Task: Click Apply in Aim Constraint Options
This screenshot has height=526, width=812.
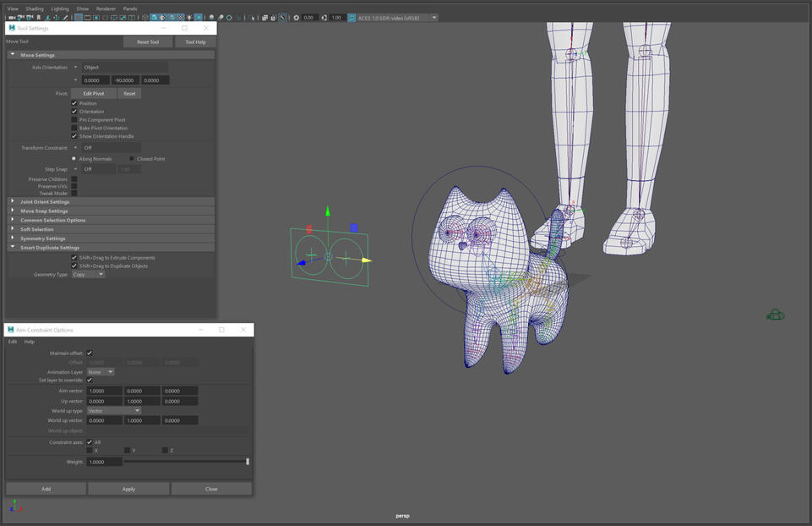Action: [x=128, y=489]
